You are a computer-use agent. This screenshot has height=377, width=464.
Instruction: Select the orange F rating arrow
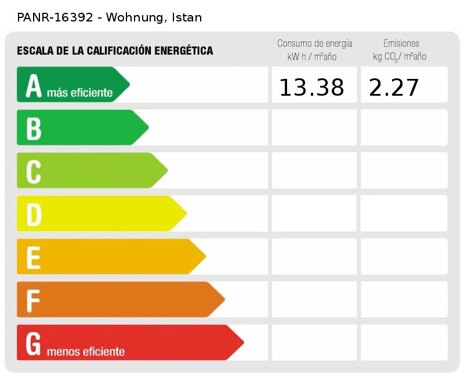121,299
